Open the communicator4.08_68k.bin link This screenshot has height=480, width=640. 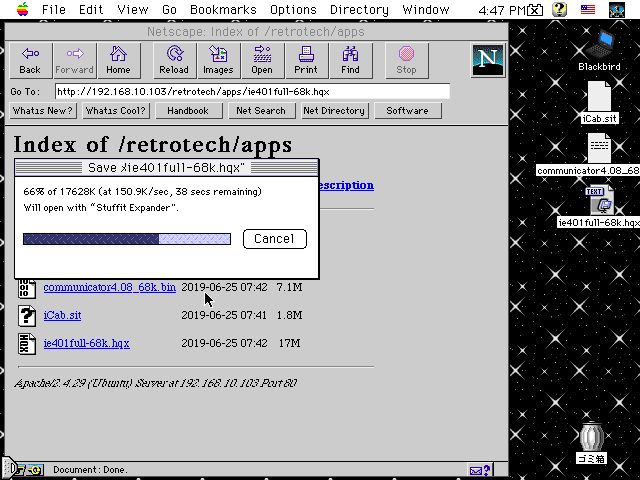109,287
